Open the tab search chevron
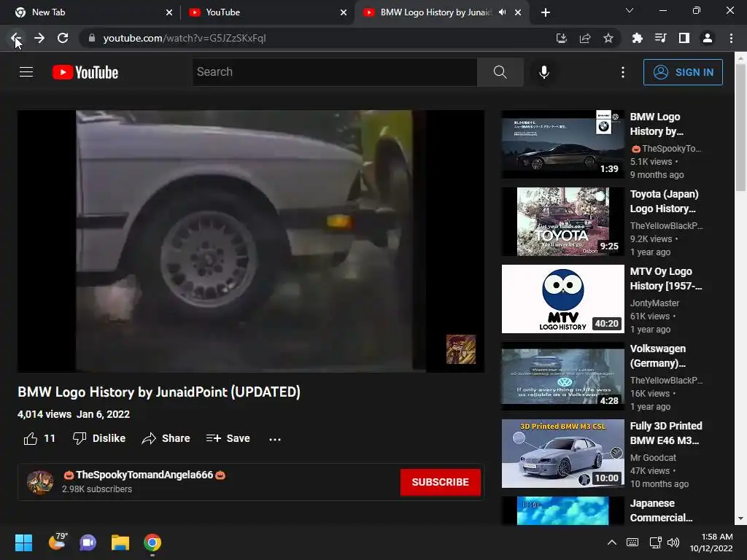747x560 pixels. coord(630,10)
